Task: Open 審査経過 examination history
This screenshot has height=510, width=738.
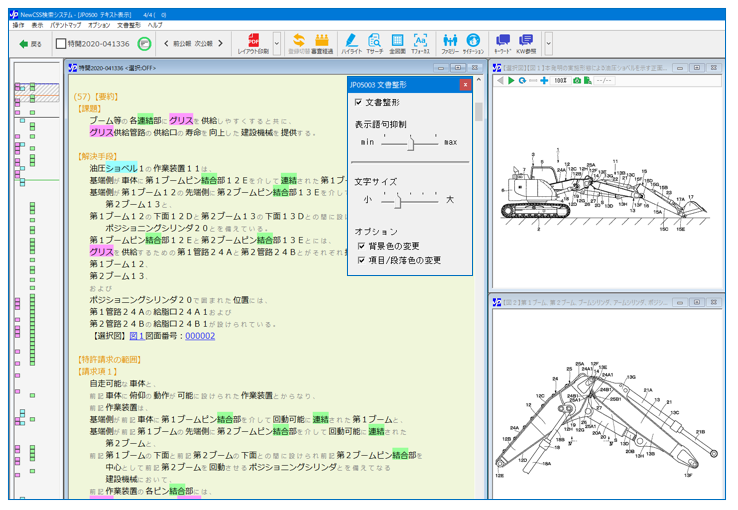Action: coord(322,44)
